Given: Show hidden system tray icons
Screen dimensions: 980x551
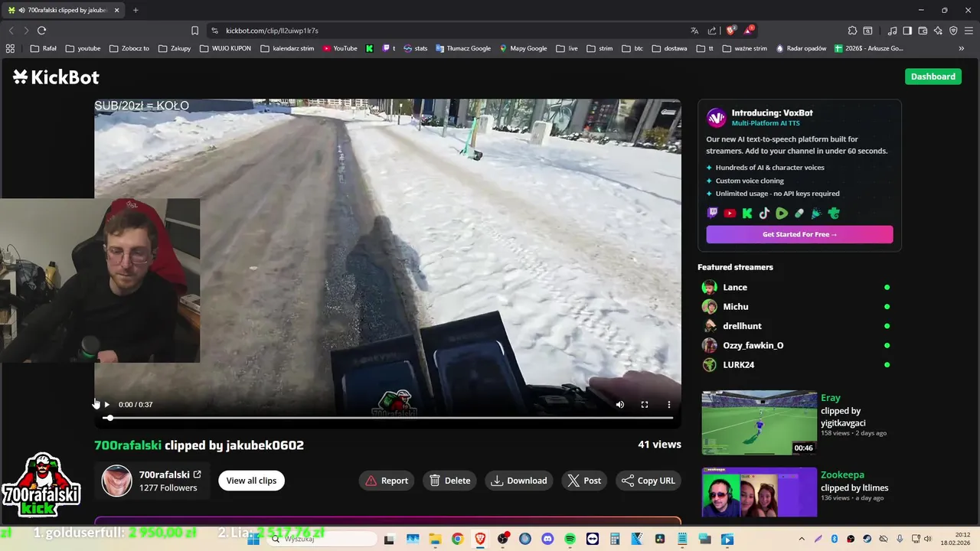Looking at the screenshot, I should click(x=802, y=539).
